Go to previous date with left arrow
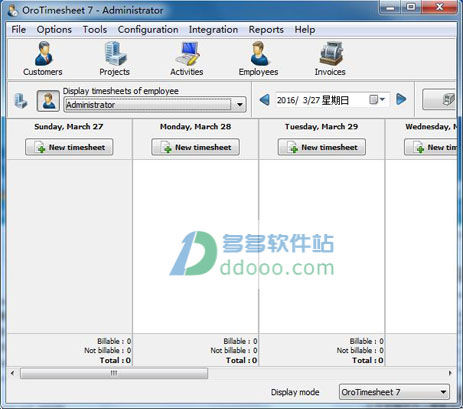Screen dimensions: 463x409 (x=265, y=100)
